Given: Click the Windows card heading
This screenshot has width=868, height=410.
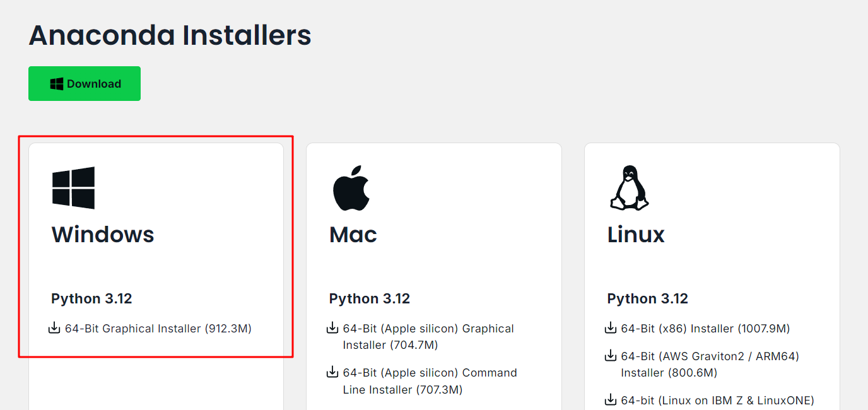Looking at the screenshot, I should point(103,235).
